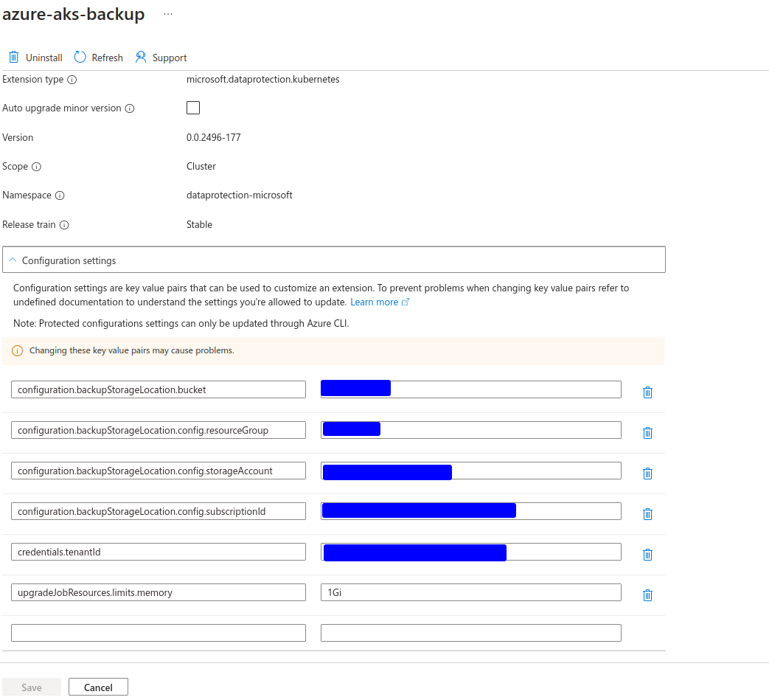The image size is (769, 700).
Task: Delete the config.subscriptionId setting row
Action: (x=647, y=514)
